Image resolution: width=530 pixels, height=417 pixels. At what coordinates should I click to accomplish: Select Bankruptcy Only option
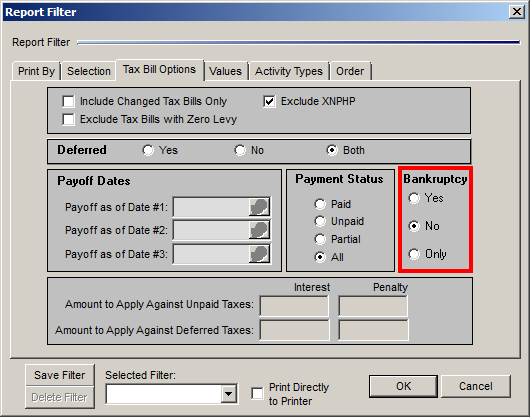[x=414, y=254]
